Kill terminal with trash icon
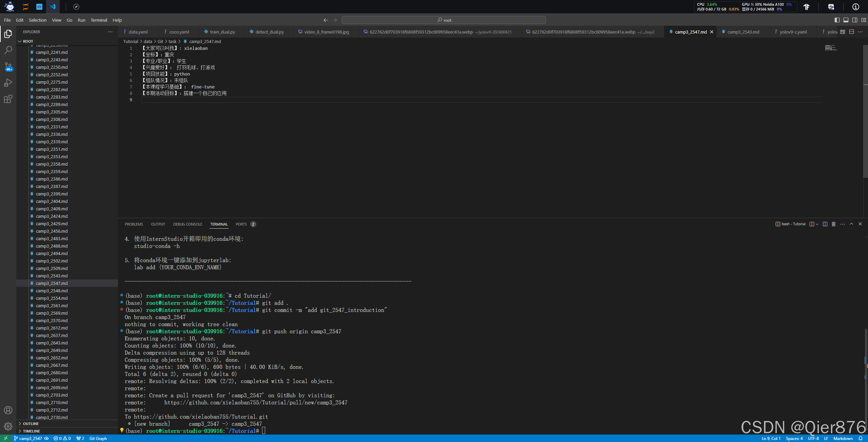 tap(834, 224)
